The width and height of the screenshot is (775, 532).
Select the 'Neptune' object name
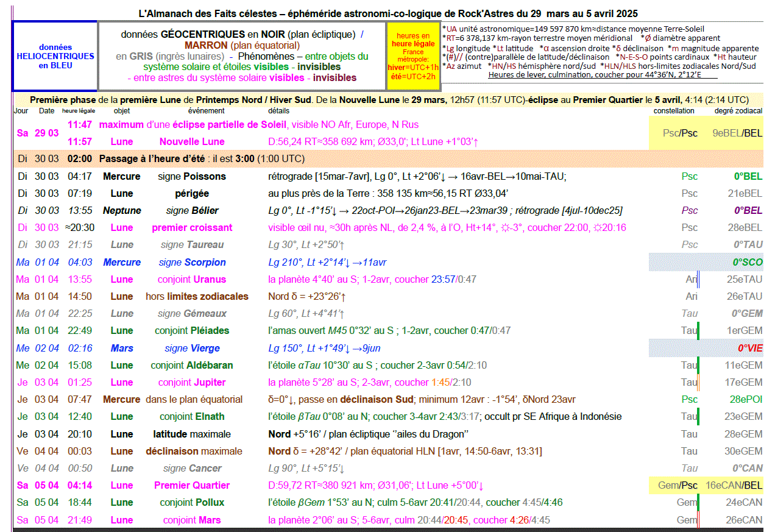[x=122, y=211]
